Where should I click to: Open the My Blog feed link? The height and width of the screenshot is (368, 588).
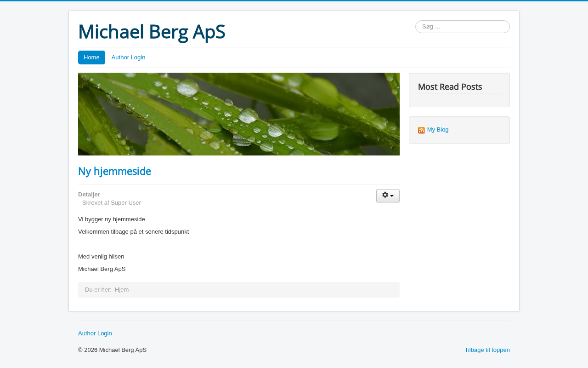(x=437, y=130)
